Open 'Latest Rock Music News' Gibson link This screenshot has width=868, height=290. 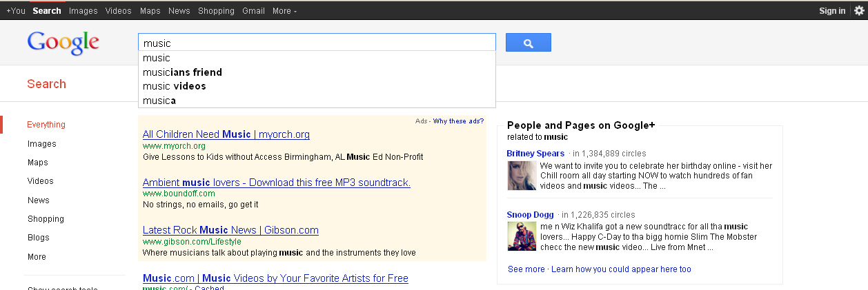click(x=230, y=230)
